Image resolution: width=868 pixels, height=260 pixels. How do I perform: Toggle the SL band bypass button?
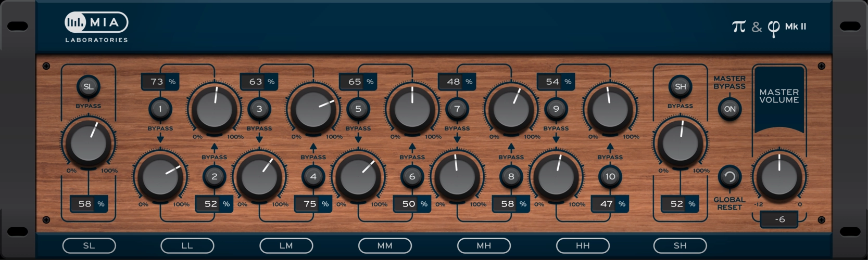[x=89, y=87]
